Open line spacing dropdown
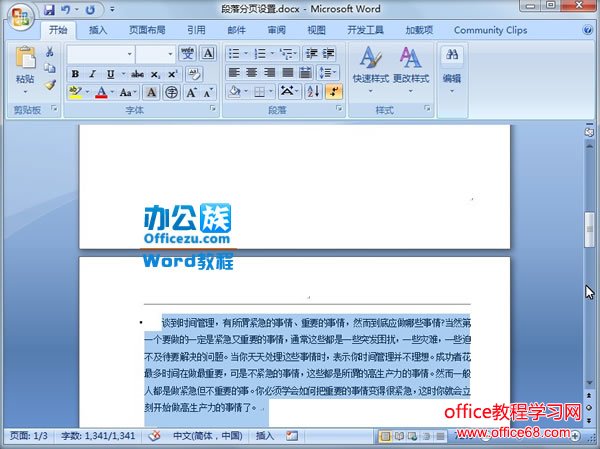The image size is (600, 449). 328,72
